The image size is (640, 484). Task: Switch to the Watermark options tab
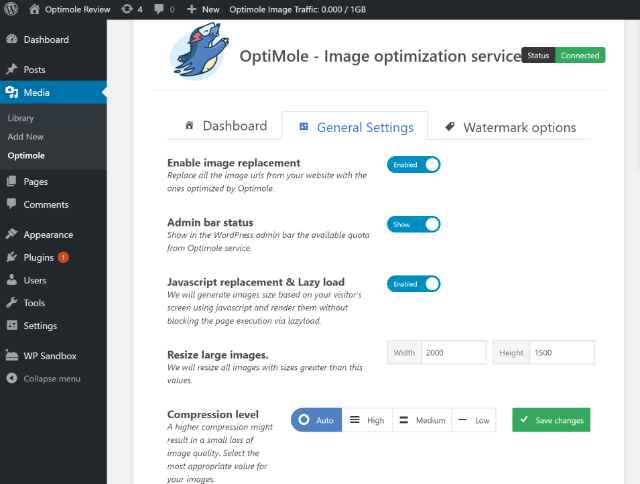(510, 127)
